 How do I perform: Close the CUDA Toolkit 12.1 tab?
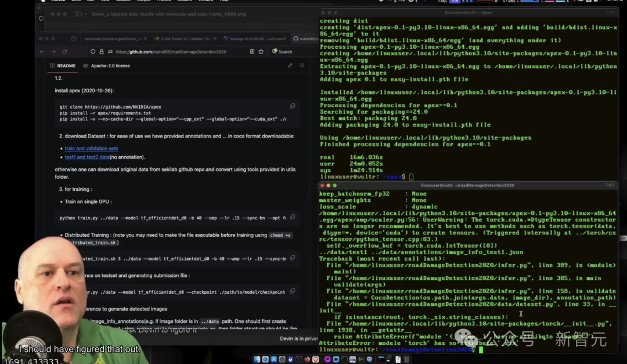(x=214, y=38)
